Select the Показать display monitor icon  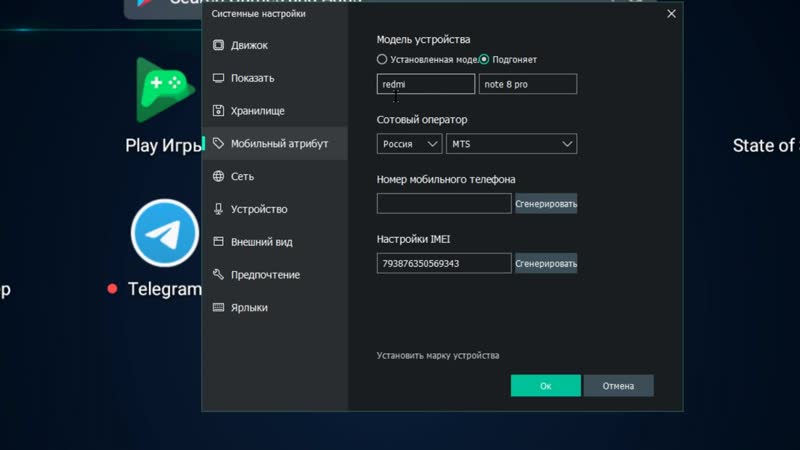[x=218, y=78]
